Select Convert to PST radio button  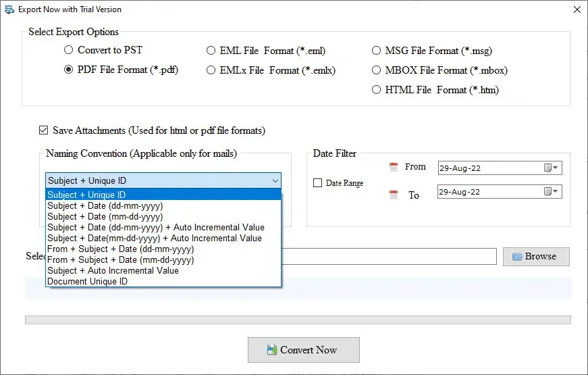[68, 50]
